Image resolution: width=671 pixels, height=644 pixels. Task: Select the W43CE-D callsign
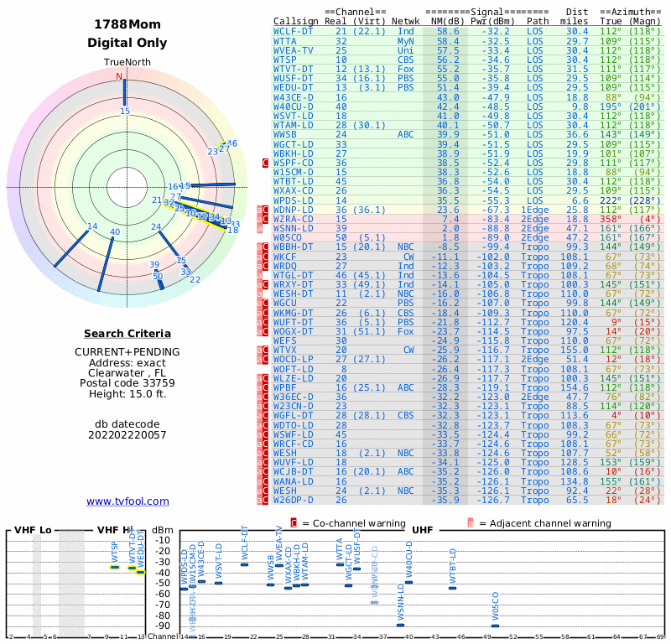click(x=293, y=97)
